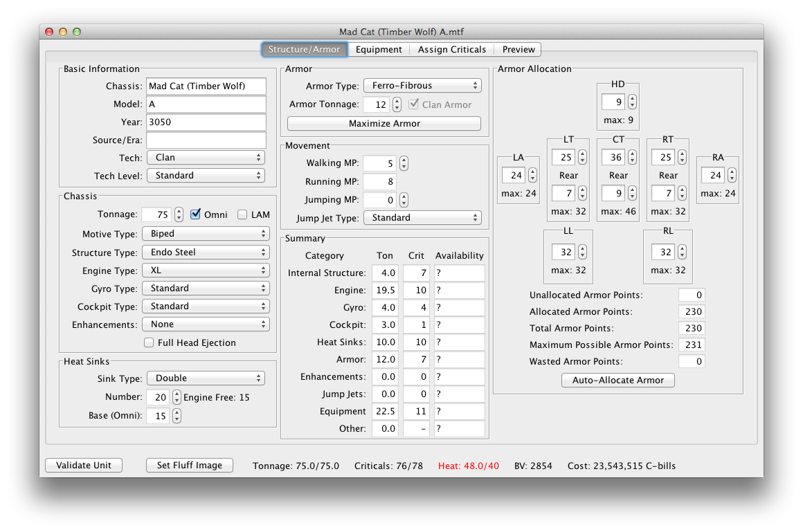Click the Base (Omni) heat sink stepper
The image size is (803, 532).
177,416
